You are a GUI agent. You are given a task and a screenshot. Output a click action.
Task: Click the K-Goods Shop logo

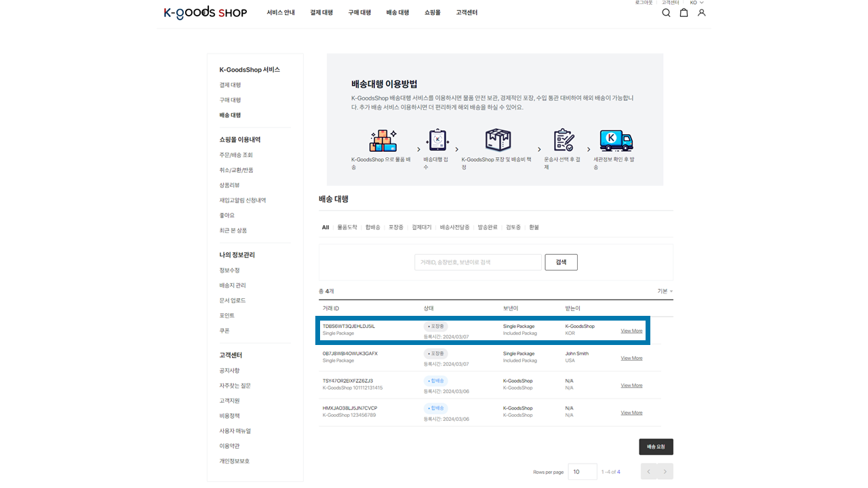coord(205,13)
